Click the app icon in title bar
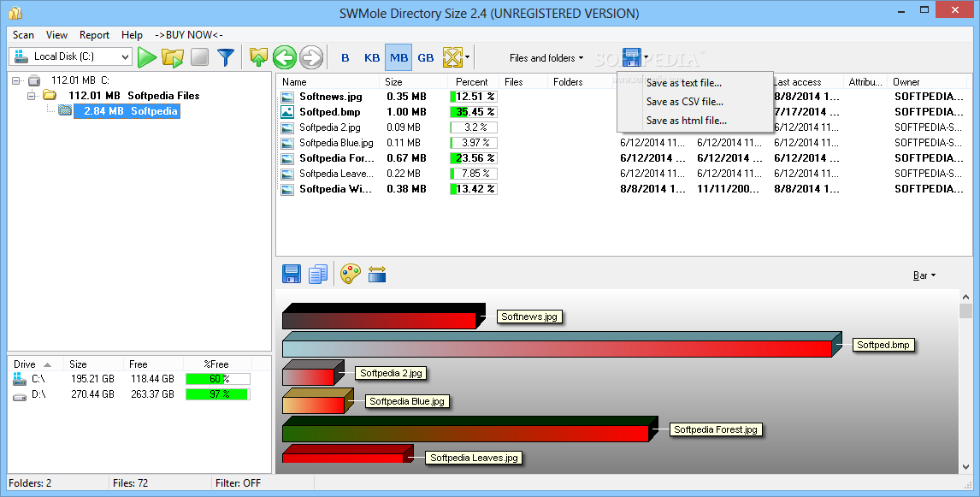Screen dimensions: 980x497 click(x=15, y=13)
